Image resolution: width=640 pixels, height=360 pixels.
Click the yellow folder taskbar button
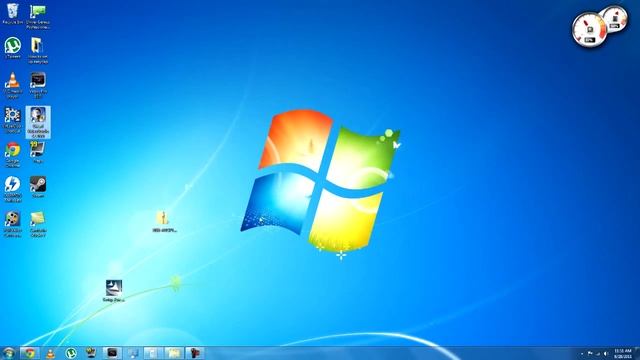174,353
